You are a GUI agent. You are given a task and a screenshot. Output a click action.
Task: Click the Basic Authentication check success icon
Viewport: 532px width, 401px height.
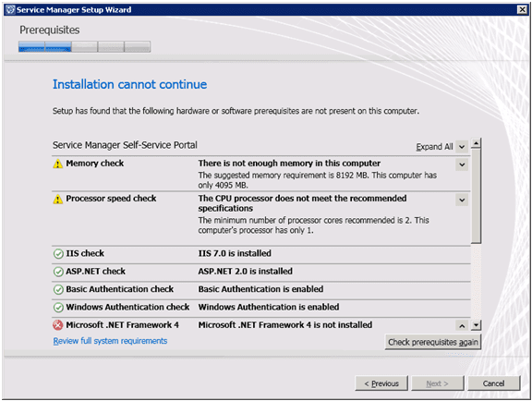58,289
